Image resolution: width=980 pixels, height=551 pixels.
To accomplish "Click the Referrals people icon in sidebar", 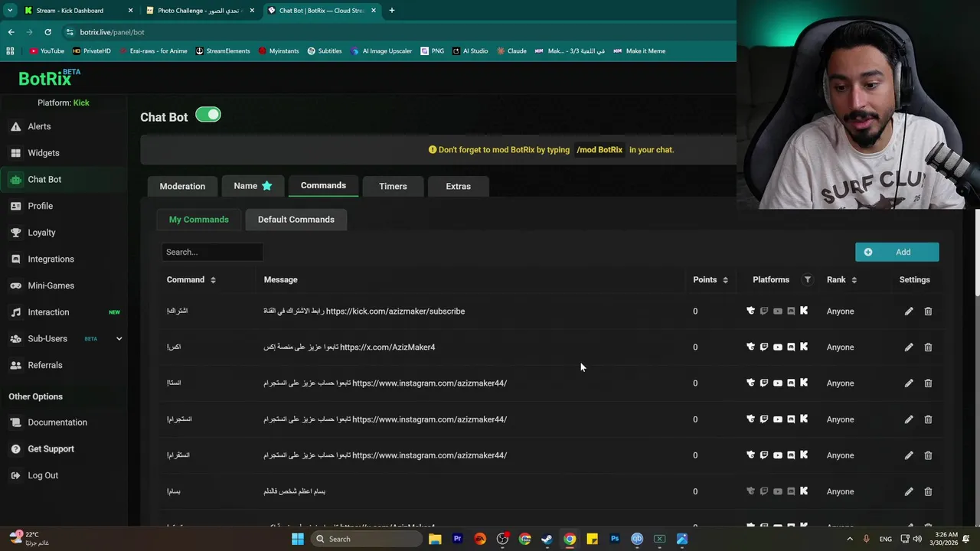I will [x=15, y=365].
